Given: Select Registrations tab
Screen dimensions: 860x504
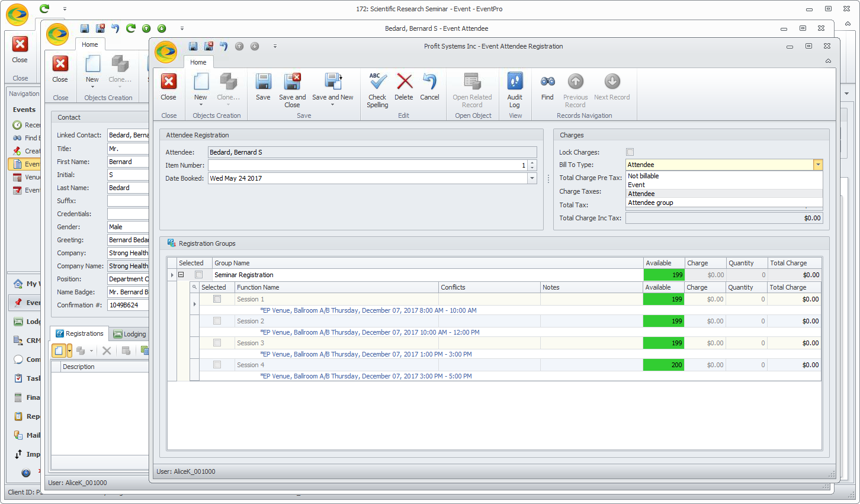Looking at the screenshot, I should 79,333.
